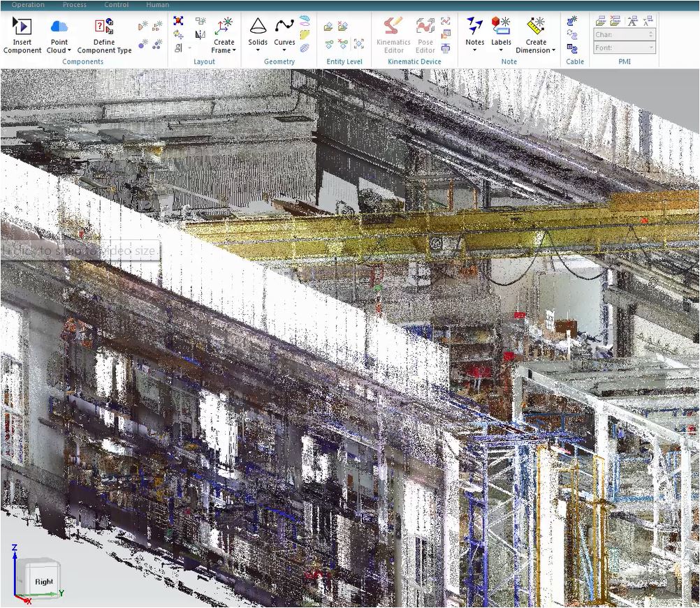Viewport: 700px width, 608px height.
Task: Open the Font combo box
Action: [x=625, y=47]
